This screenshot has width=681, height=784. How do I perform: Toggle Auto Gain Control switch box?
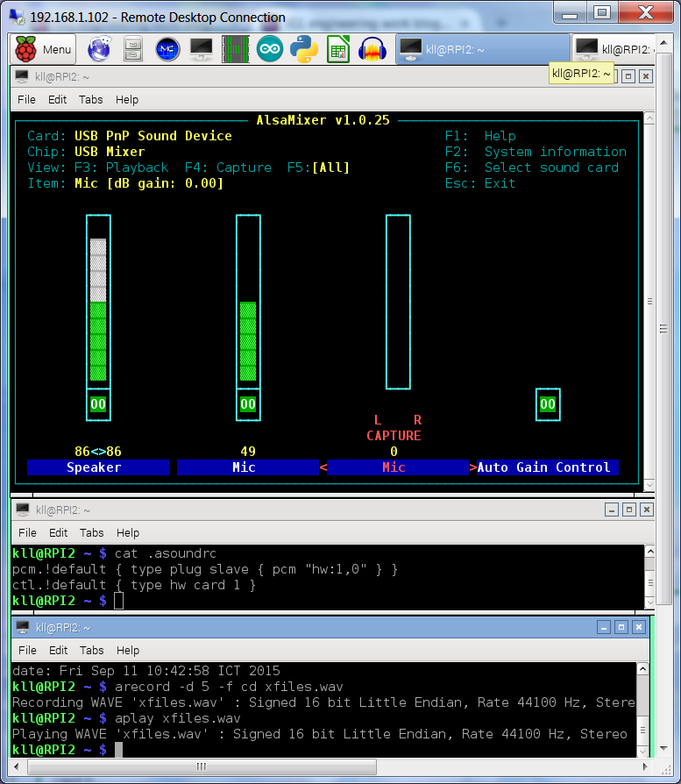547,404
